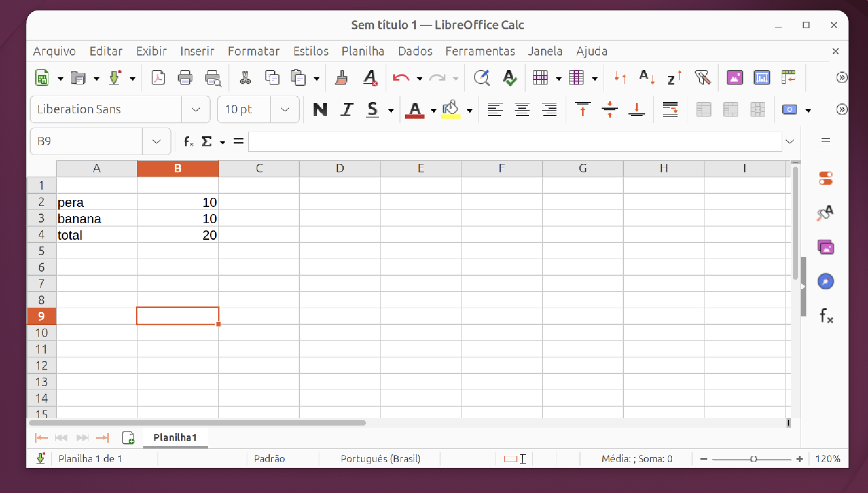
Task: Click the Formula equals sign
Action: [x=238, y=141]
